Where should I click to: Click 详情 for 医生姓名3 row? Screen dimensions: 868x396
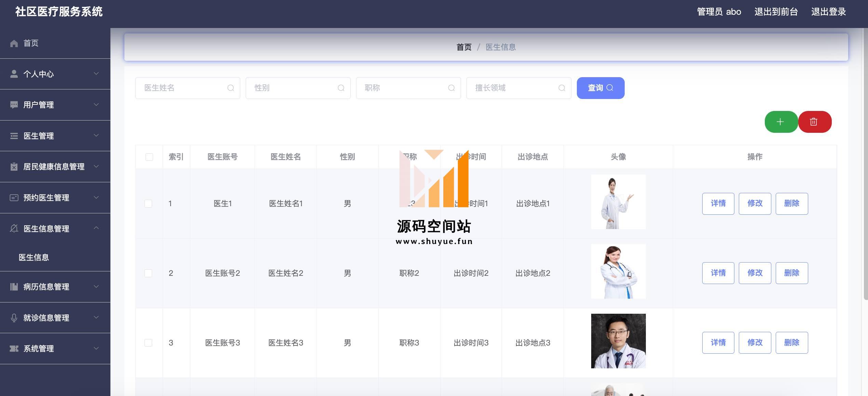click(718, 343)
